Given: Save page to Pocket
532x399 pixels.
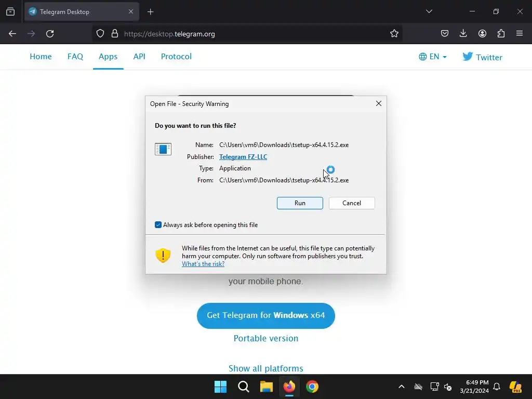Looking at the screenshot, I should pyautogui.click(x=445, y=33).
